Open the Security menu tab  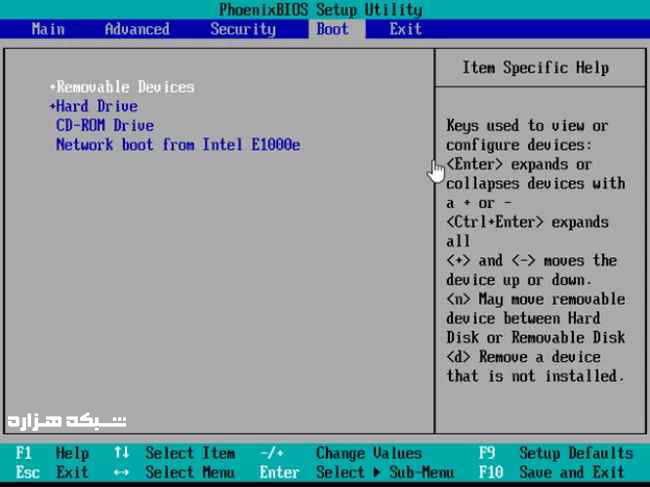tap(243, 29)
